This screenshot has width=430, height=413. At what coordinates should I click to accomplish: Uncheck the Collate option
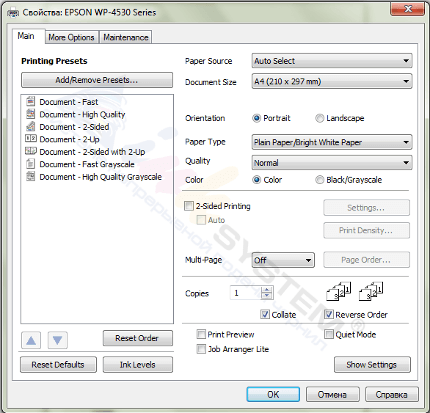click(265, 314)
